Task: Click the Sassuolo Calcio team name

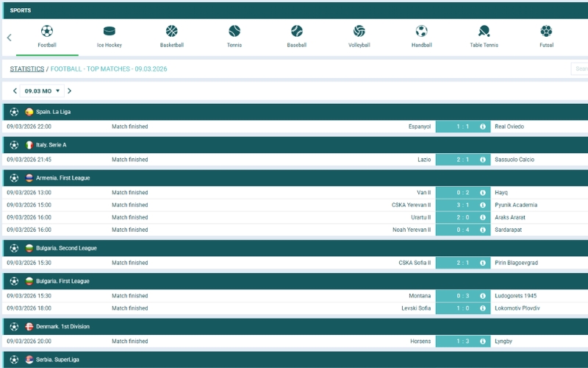Action: (514, 160)
